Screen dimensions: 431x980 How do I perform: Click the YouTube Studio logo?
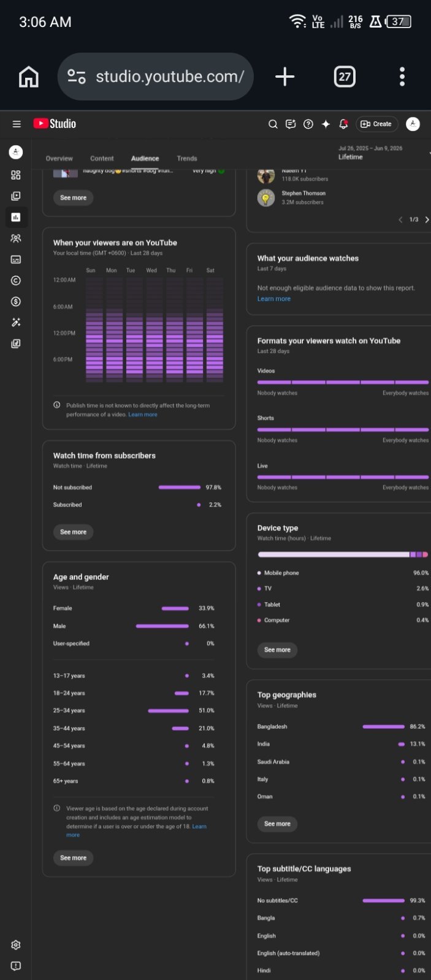click(x=55, y=124)
